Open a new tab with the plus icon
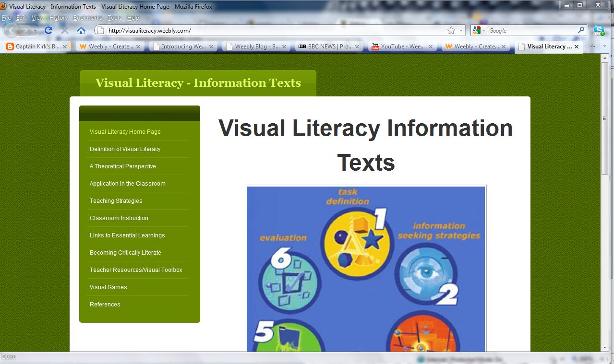Image resolution: width=614 pixels, height=364 pixels. pos(592,47)
